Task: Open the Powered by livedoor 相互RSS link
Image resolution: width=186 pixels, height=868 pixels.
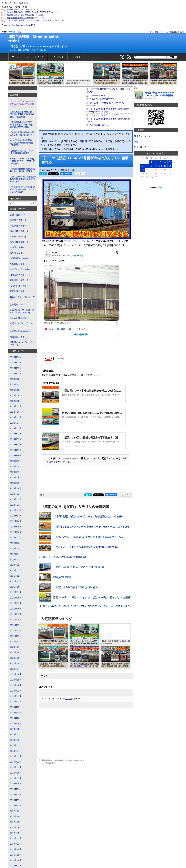Action: click(x=18, y=25)
